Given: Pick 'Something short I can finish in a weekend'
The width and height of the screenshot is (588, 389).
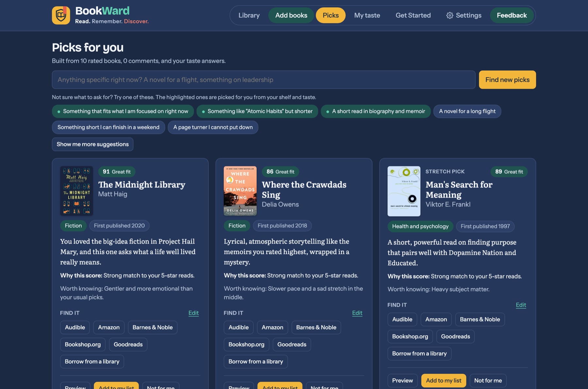Looking at the screenshot, I should click(108, 127).
